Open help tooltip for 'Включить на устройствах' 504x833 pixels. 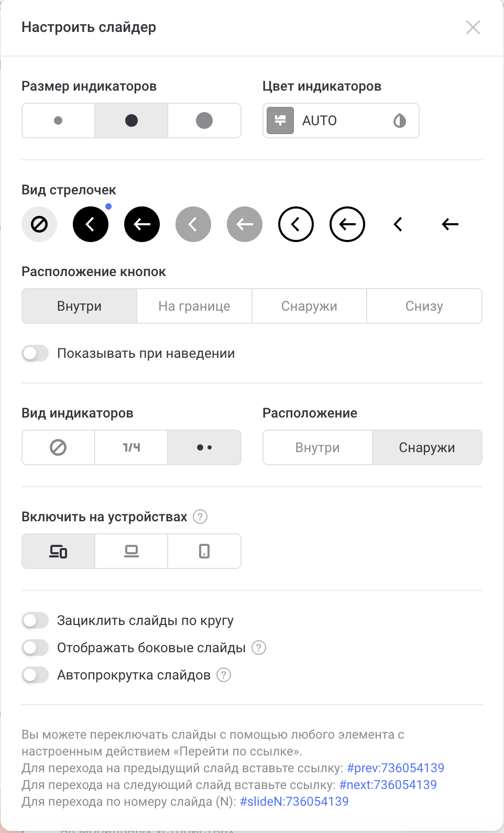tap(200, 517)
